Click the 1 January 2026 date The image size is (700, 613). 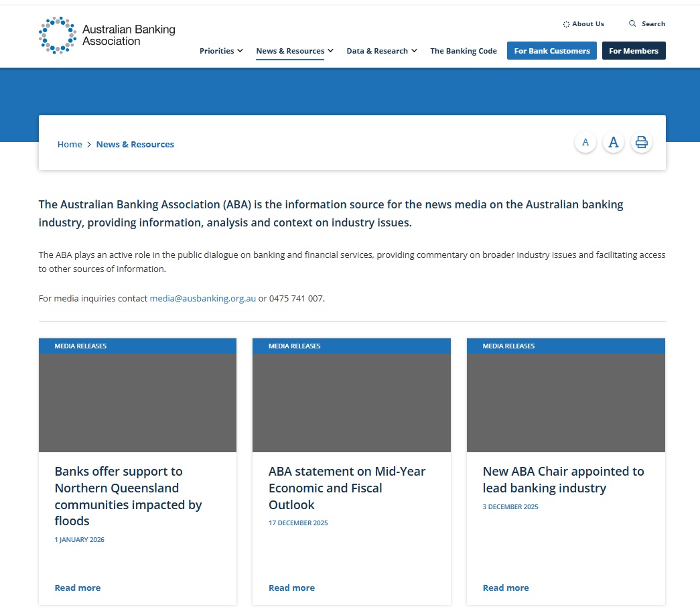(x=80, y=540)
